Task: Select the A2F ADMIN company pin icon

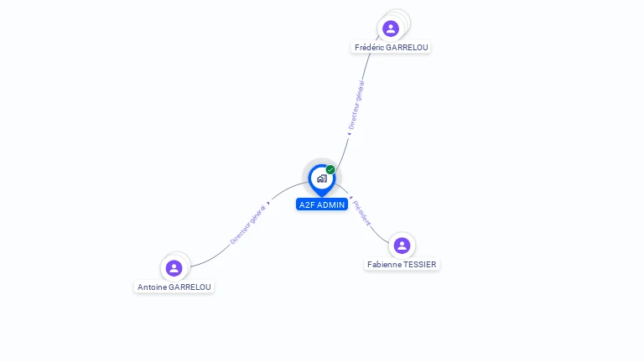Action: click(x=322, y=180)
